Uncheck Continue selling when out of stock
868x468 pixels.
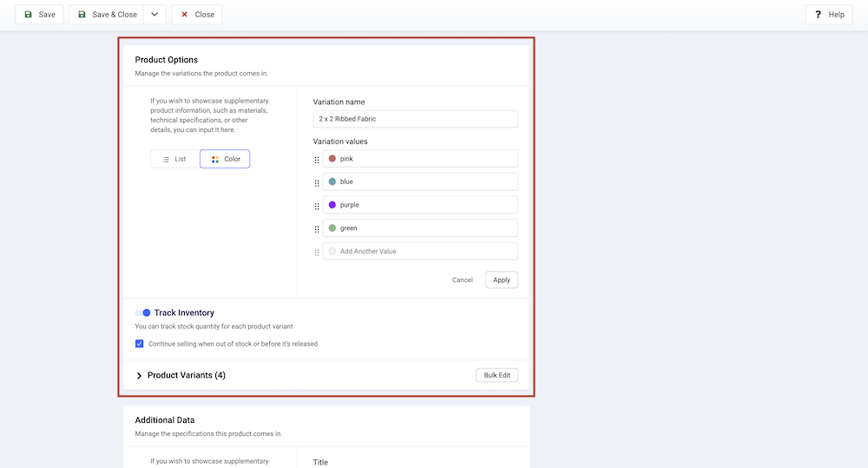point(140,344)
